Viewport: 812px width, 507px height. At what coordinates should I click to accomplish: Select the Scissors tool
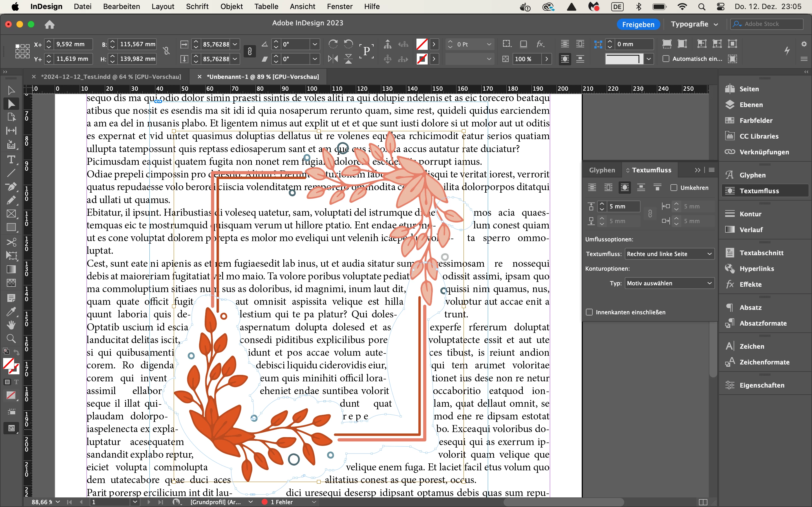11,242
